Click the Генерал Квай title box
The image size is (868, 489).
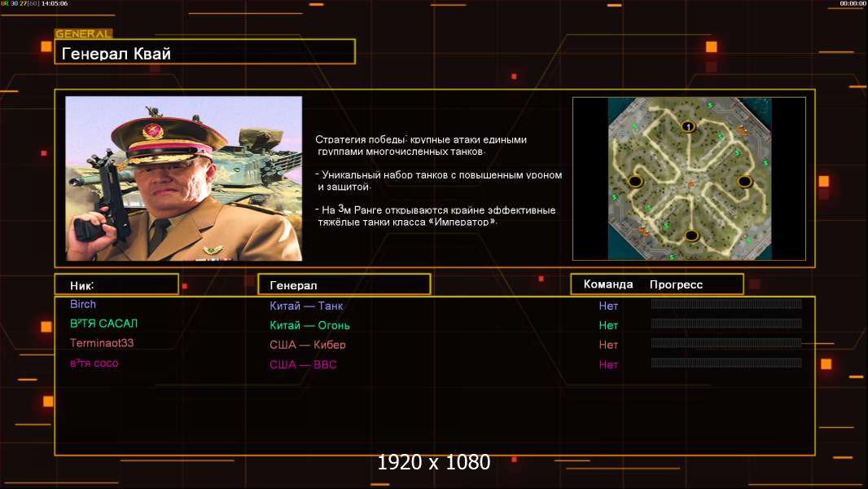(x=204, y=53)
